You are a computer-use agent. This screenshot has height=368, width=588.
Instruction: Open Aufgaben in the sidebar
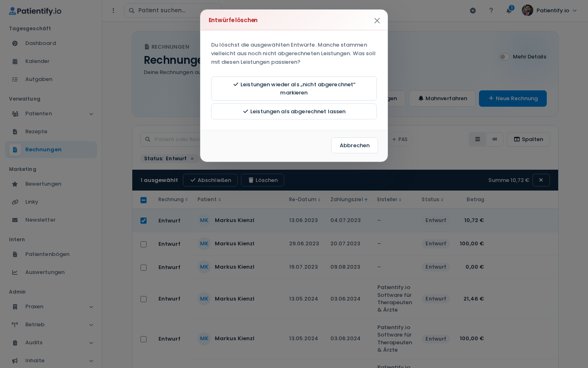pos(51,79)
